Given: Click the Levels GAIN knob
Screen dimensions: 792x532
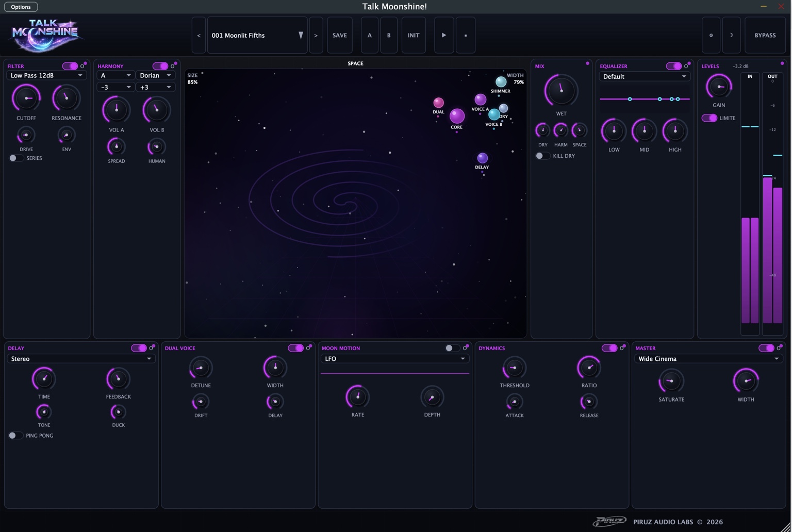Looking at the screenshot, I should click(719, 87).
